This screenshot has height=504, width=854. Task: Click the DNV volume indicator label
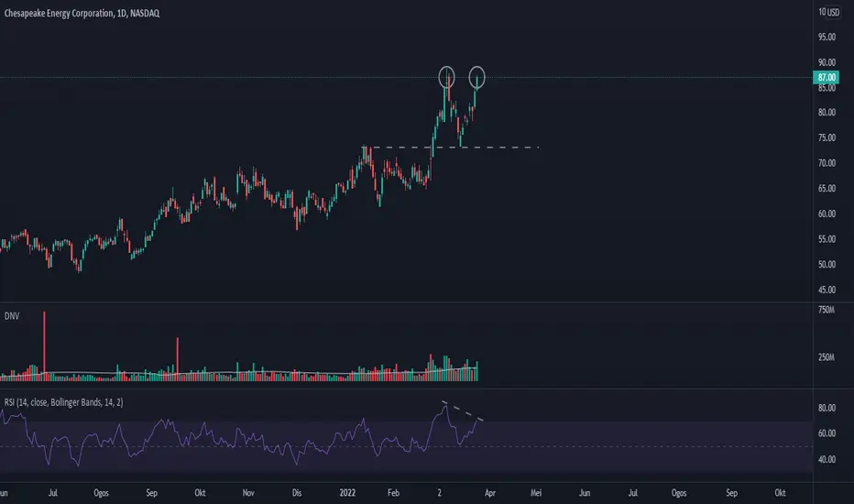point(12,316)
